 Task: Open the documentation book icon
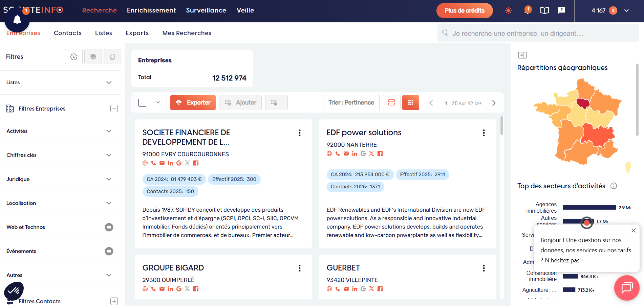544,10
